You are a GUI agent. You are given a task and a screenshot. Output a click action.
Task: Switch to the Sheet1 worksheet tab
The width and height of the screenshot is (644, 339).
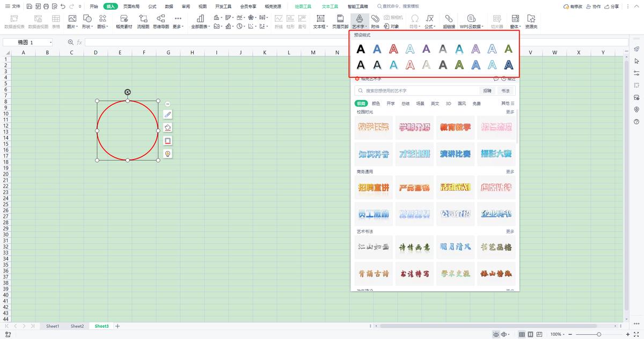pyautogui.click(x=52, y=326)
